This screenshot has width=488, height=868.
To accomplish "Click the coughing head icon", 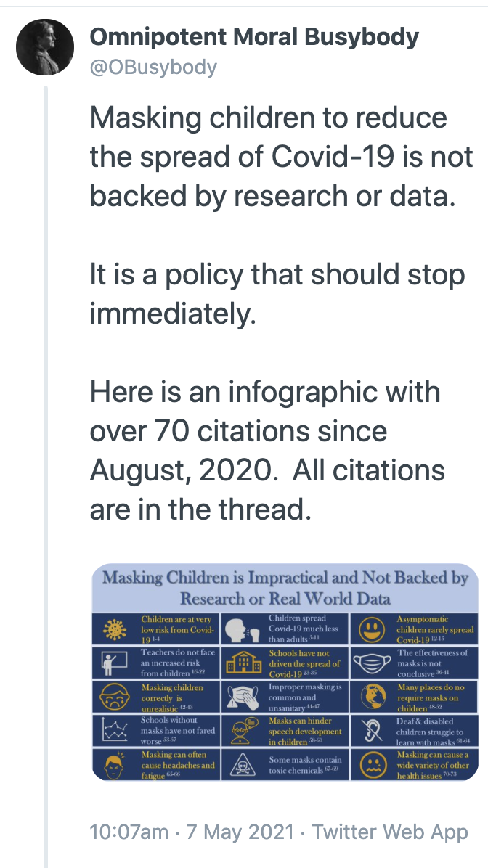I will [x=243, y=629].
